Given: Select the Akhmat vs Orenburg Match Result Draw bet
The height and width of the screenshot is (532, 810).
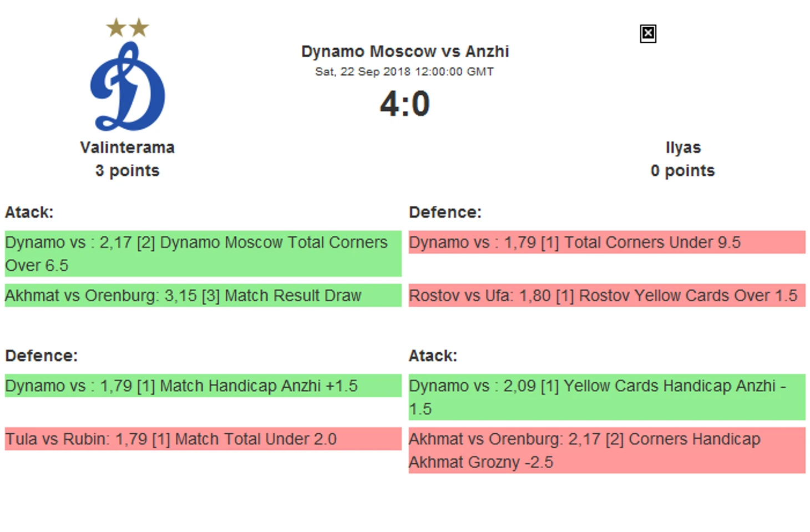Looking at the screenshot, I should pyautogui.click(x=203, y=295).
